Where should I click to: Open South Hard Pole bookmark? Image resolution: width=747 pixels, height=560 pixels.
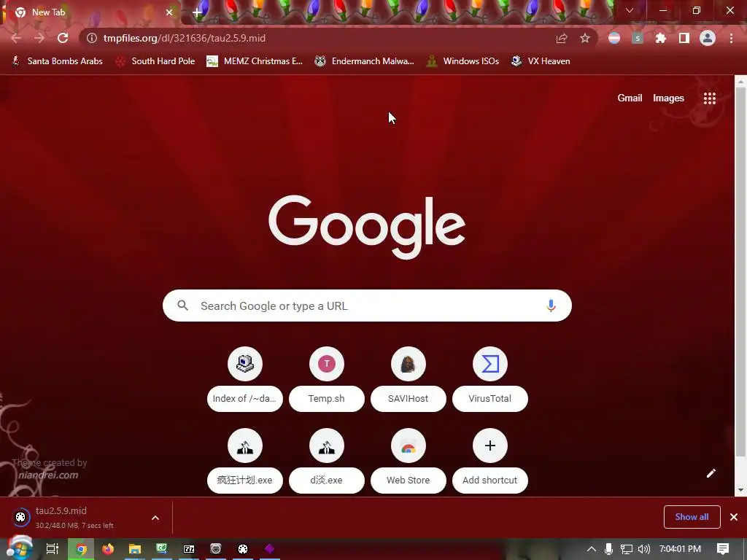pos(155,61)
